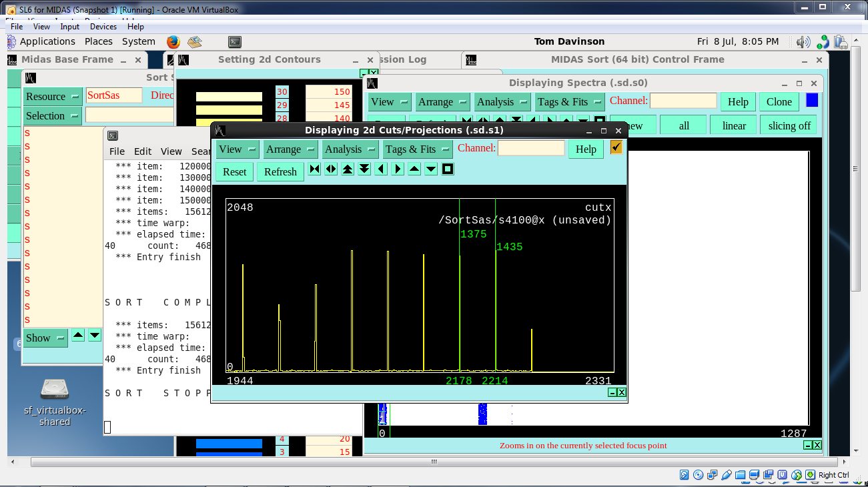Viewport: 868px width, 487px height.
Task: Shift the 2d Cuts spectrum left
Action: (x=381, y=169)
